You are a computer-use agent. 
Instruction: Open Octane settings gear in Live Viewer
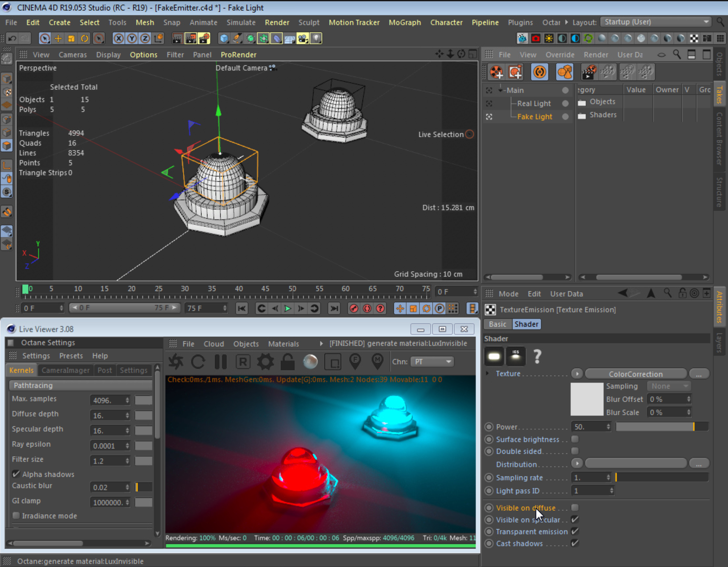coord(265,362)
